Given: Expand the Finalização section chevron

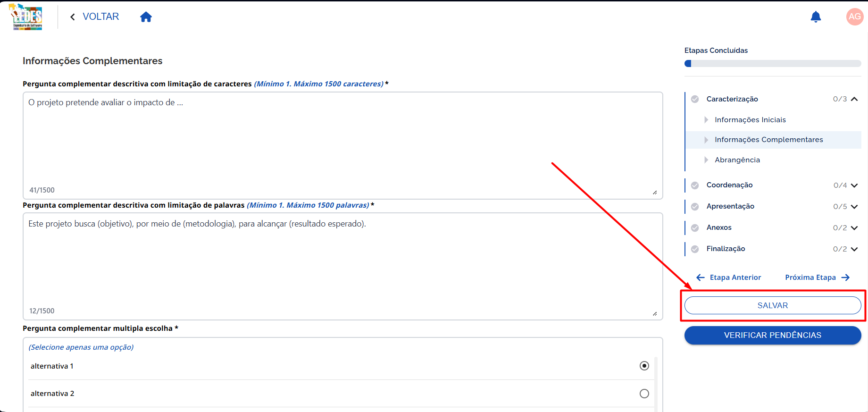Looking at the screenshot, I should point(854,249).
